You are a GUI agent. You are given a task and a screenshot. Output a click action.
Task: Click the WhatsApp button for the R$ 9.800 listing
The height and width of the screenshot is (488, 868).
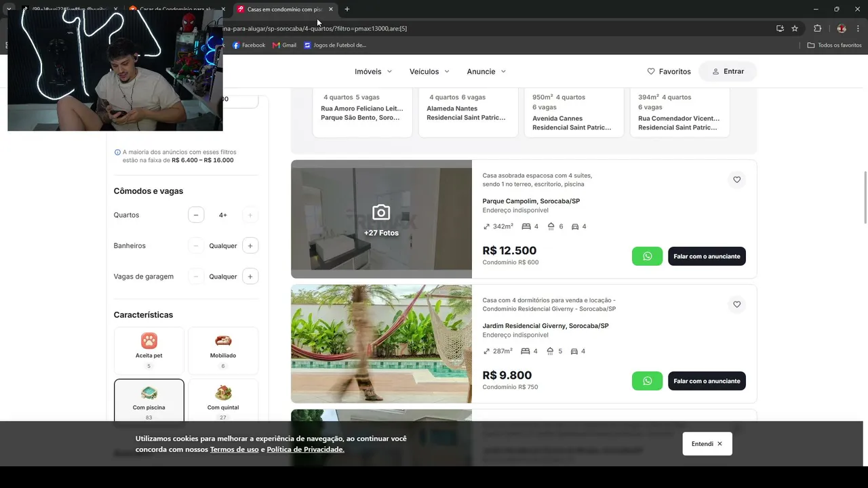(x=647, y=381)
